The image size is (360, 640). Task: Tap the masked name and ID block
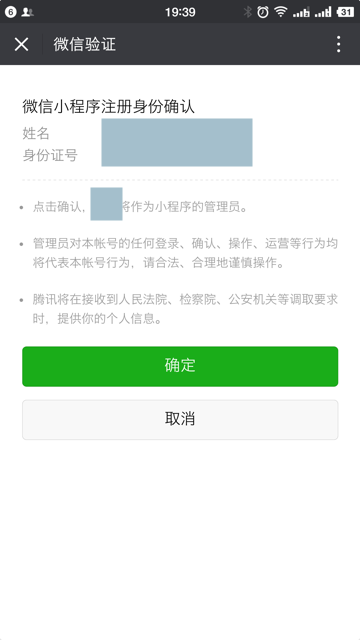pyautogui.click(x=177, y=142)
